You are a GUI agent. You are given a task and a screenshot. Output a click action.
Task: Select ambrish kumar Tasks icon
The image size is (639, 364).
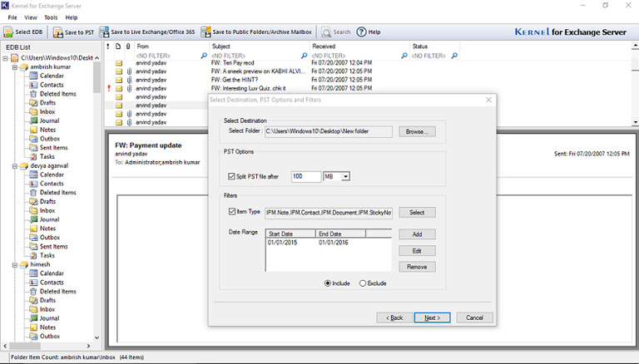(x=33, y=156)
